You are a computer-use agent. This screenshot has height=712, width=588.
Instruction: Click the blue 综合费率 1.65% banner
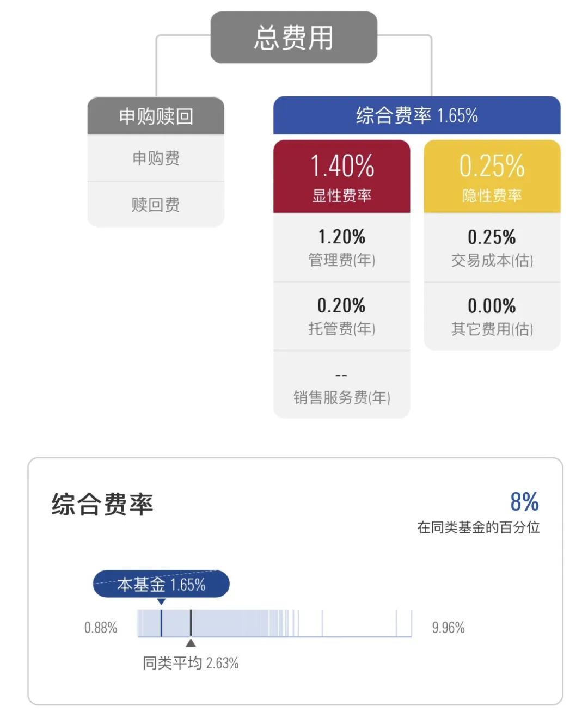tap(416, 115)
